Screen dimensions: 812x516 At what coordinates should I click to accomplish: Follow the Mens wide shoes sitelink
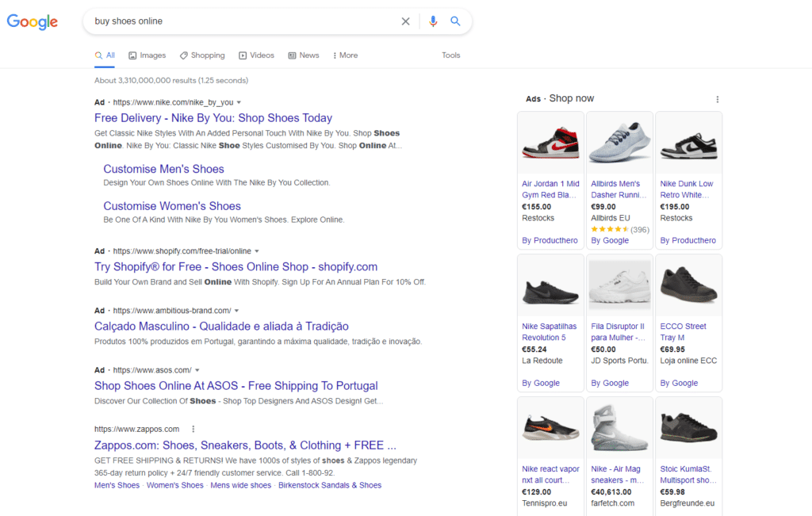tap(241, 485)
